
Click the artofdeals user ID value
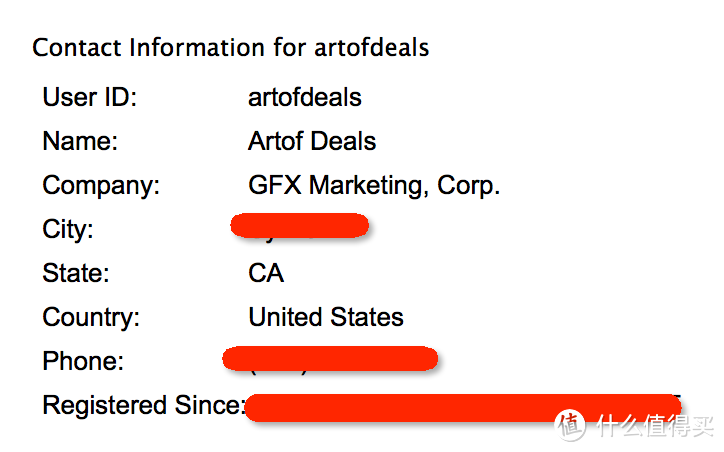tap(305, 97)
